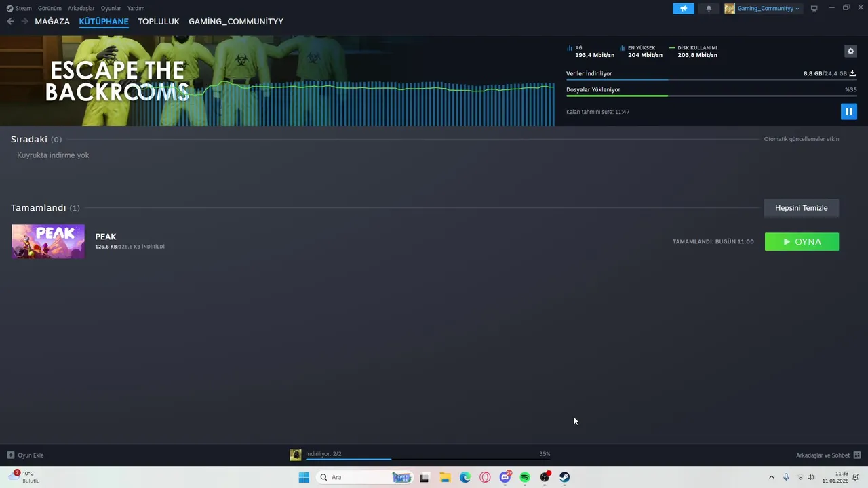Click the EN YÜKSEK peak speed legend
Image resolution: width=868 pixels, height=488 pixels.
tap(641, 52)
